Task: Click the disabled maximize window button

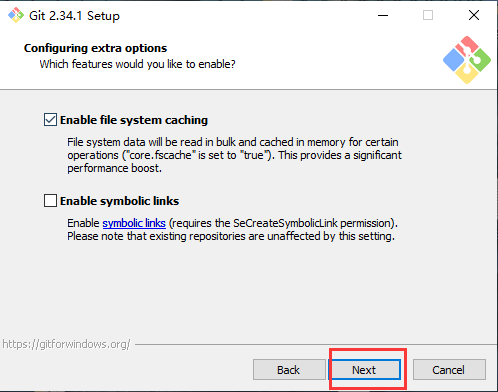Action: tap(428, 15)
